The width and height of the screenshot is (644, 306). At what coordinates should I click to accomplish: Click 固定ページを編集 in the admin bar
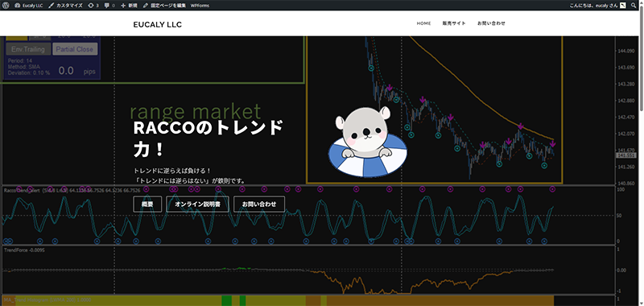point(164,6)
